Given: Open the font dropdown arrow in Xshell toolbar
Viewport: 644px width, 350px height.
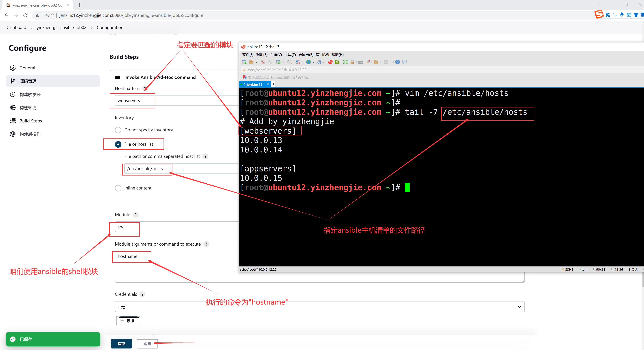Looking at the screenshot, I should tap(324, 62).
